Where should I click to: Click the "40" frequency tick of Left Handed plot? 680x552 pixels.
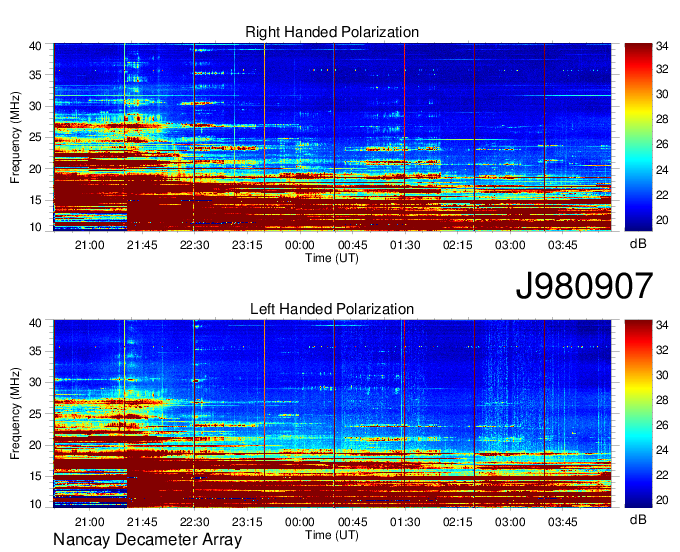[36, 323]
